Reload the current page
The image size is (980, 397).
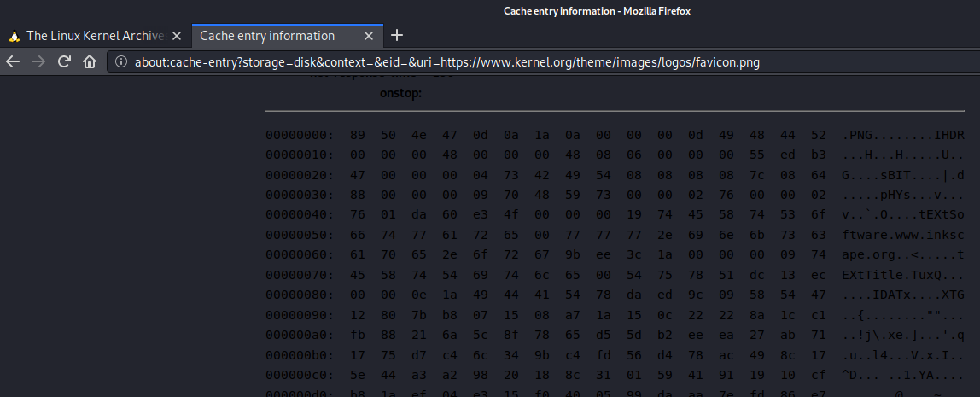(64, 61)
